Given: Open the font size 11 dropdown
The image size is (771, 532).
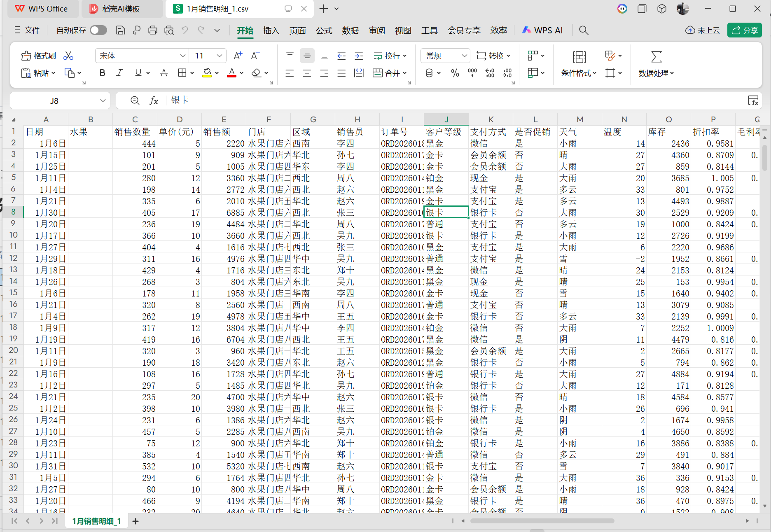Looking at the screenshot, I should pos(219,56).
